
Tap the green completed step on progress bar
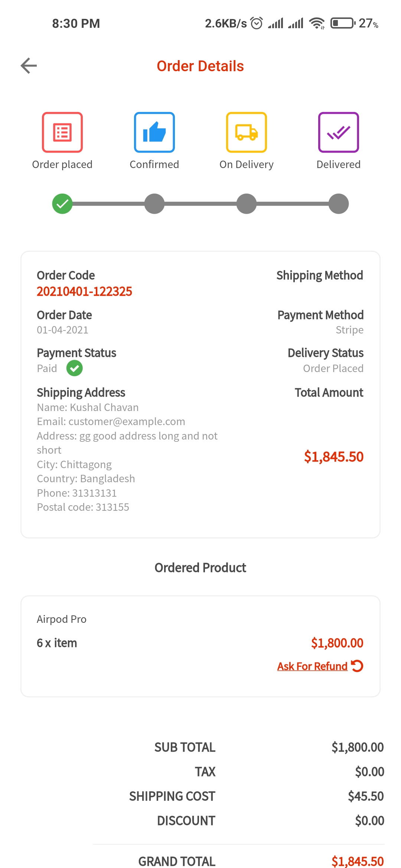(62, 204)
